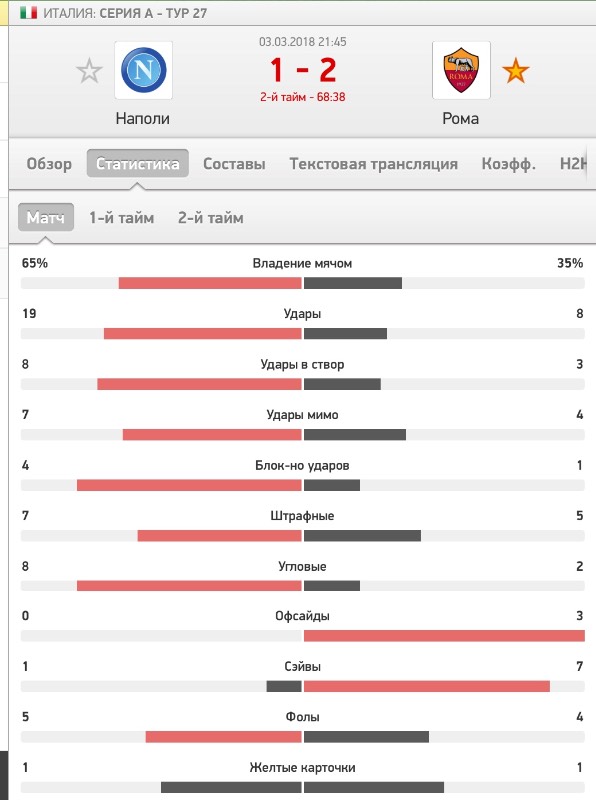Show full Матч statistics

pos(46,217)
